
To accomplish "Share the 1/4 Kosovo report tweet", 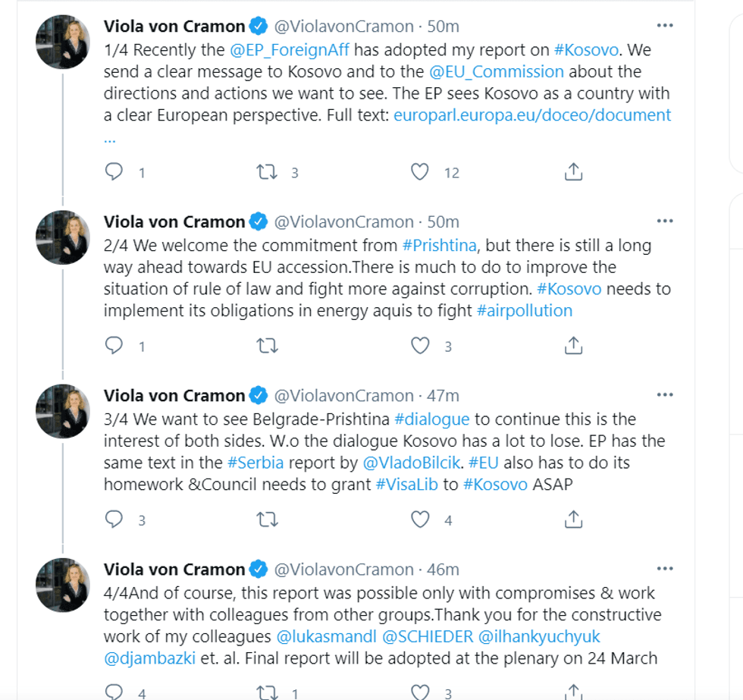I will (574, 172).
